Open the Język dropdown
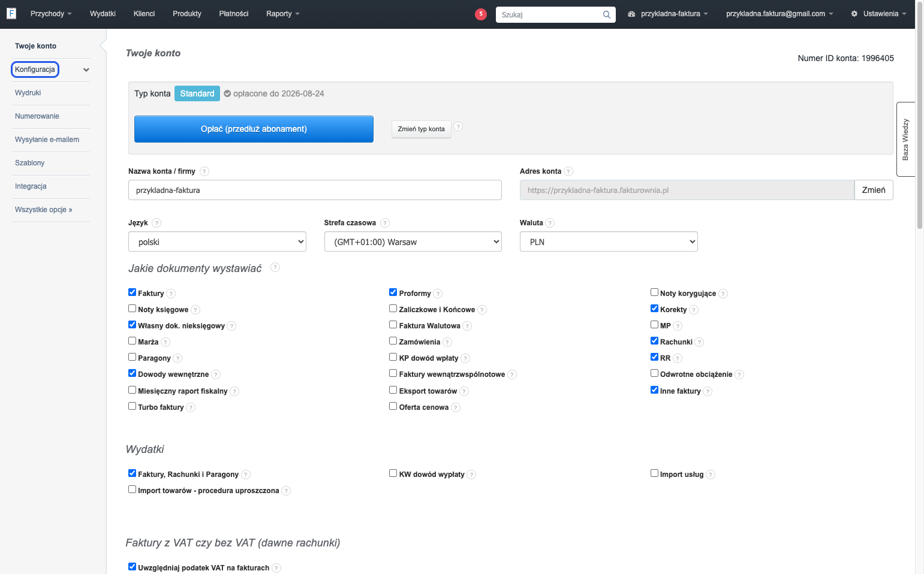The width and height of the screenshot is (924, 574). point(217,241)
